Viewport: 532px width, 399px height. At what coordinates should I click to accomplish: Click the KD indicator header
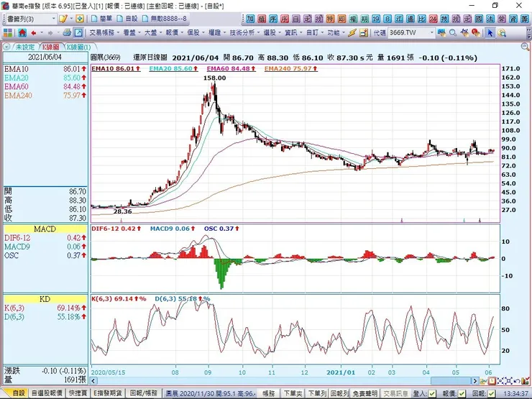(45, 299)
